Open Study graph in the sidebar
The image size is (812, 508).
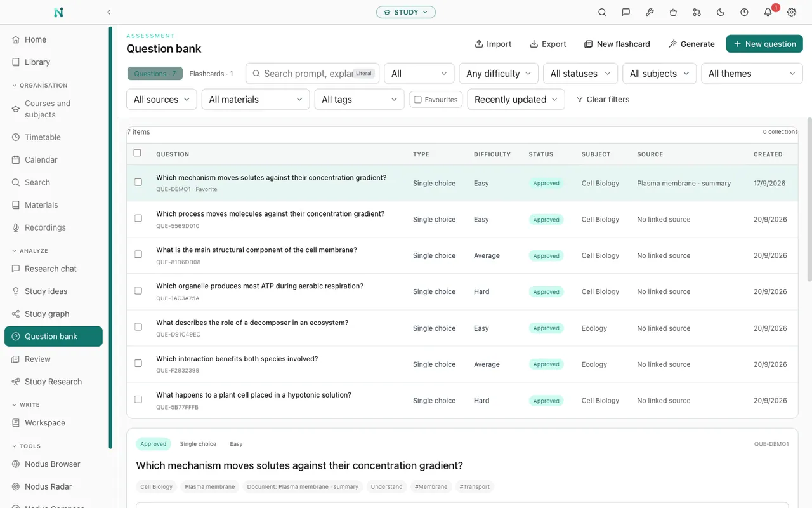[x=53, y=314]
